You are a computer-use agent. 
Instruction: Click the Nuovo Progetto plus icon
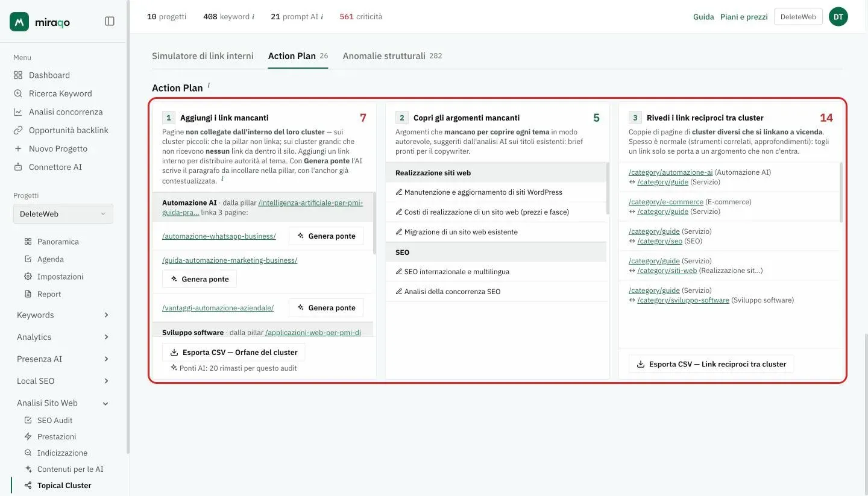pos(17,149)
